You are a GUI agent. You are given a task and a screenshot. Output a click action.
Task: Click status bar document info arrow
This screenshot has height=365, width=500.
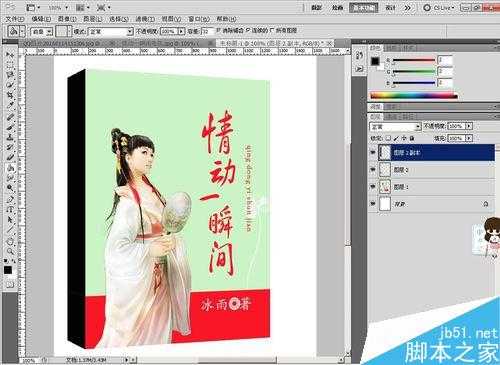click(127, 360)
